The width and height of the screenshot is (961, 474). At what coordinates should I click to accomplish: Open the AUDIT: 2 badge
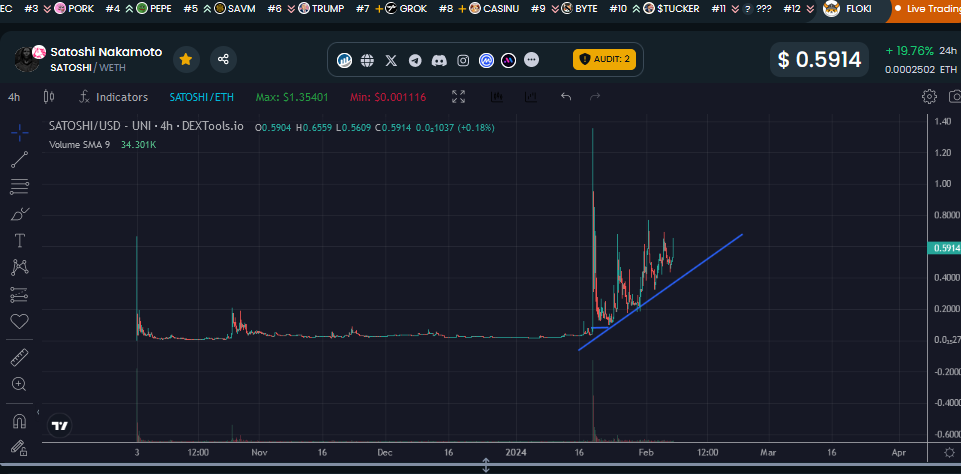pyautogui.click(x=604, y=59)
